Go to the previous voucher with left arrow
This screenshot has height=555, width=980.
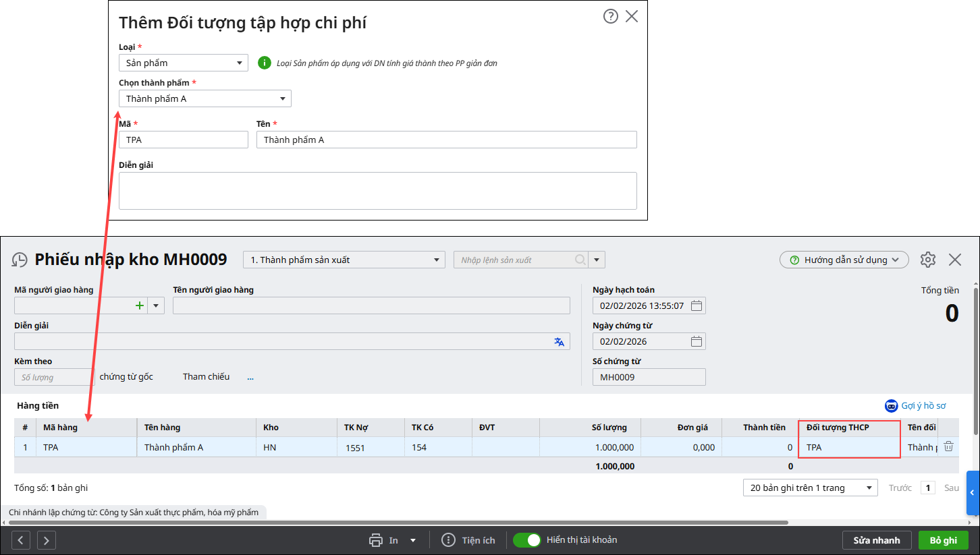21,540
